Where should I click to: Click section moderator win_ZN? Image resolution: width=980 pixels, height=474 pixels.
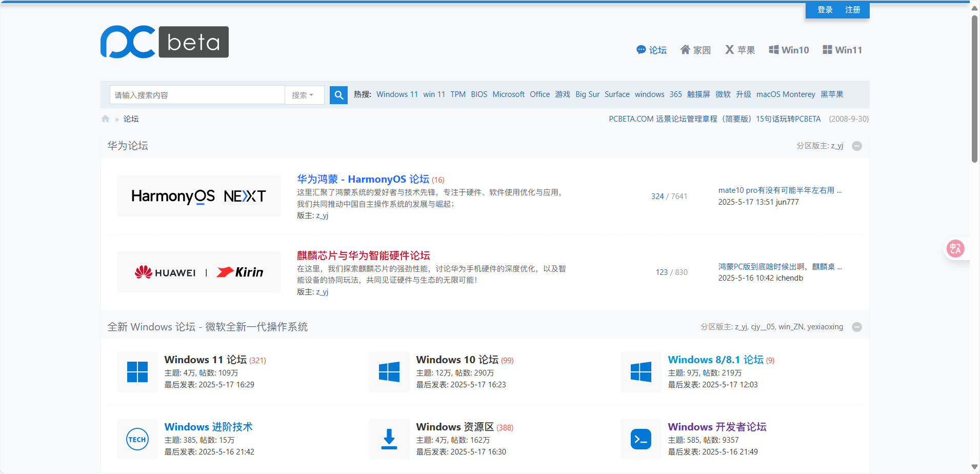pos(791,327)
